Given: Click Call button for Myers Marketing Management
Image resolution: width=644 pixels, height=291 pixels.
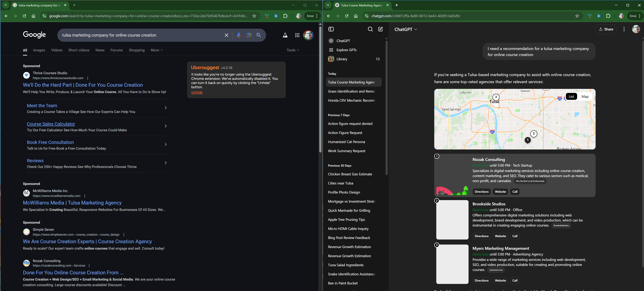Looking at the screenshot, I should pos(515,281).
